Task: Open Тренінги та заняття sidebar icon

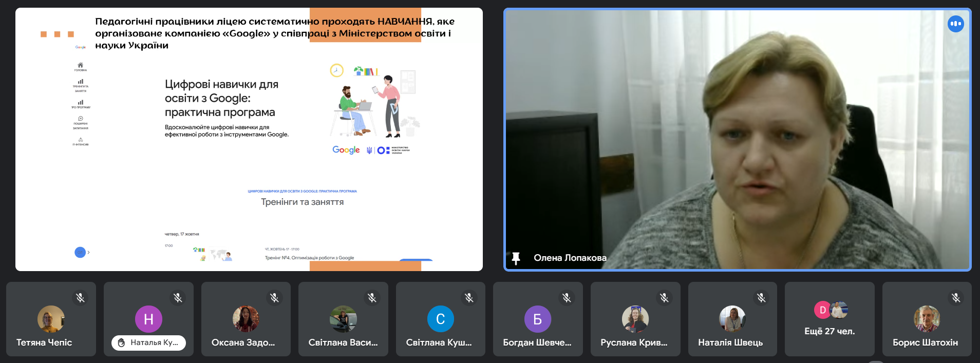Action: pos(81,82)
